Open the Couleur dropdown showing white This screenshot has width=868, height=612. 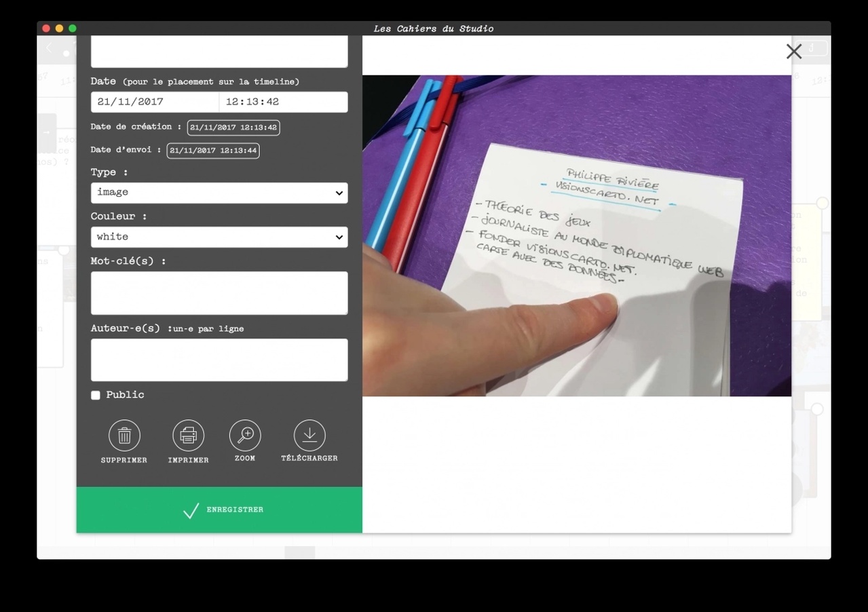click(219, 237)
